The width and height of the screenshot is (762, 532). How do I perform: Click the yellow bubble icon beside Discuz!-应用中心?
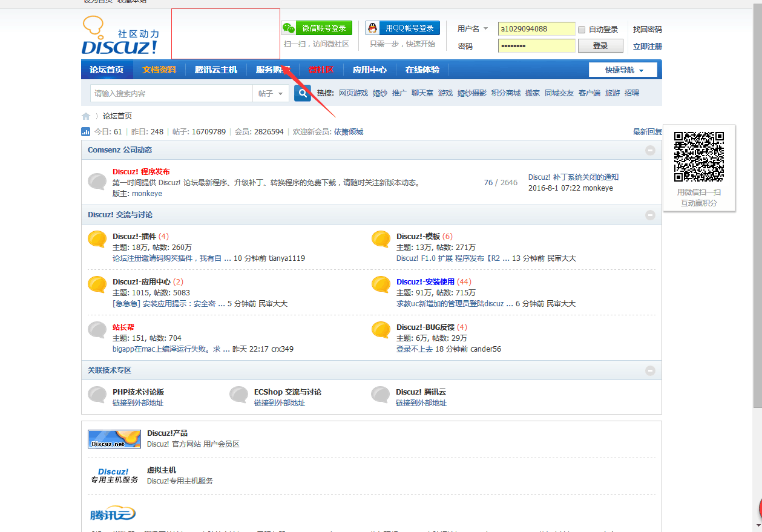click(97, 285)
